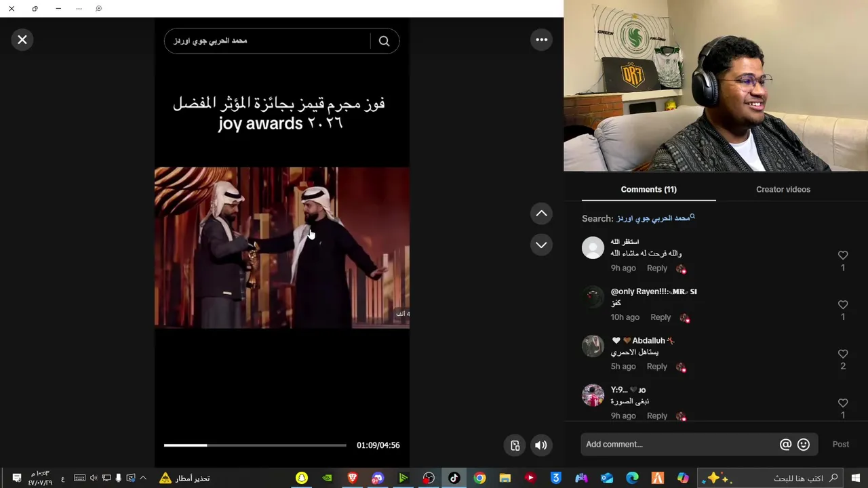Reply to the Y:9... jo comment
The width and height of the screenshot is (868, 488).
click(x=656, y=416)
